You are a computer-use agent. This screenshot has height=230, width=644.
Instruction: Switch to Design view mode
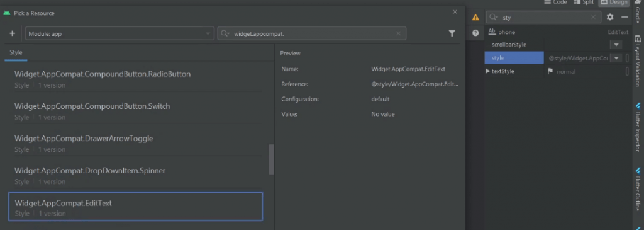pos(614,3)
